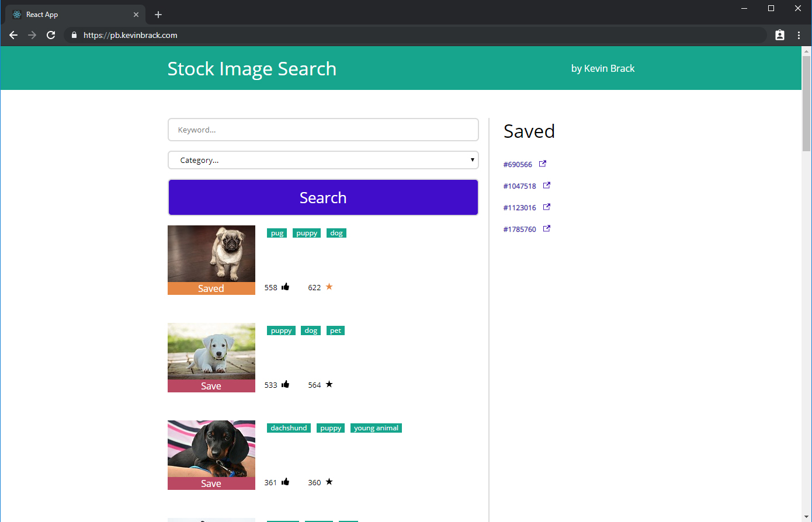Image resolution: width=812 pixels, height=522 pixels.
Task: Click the purple Search button
Action: coord(323,197)
